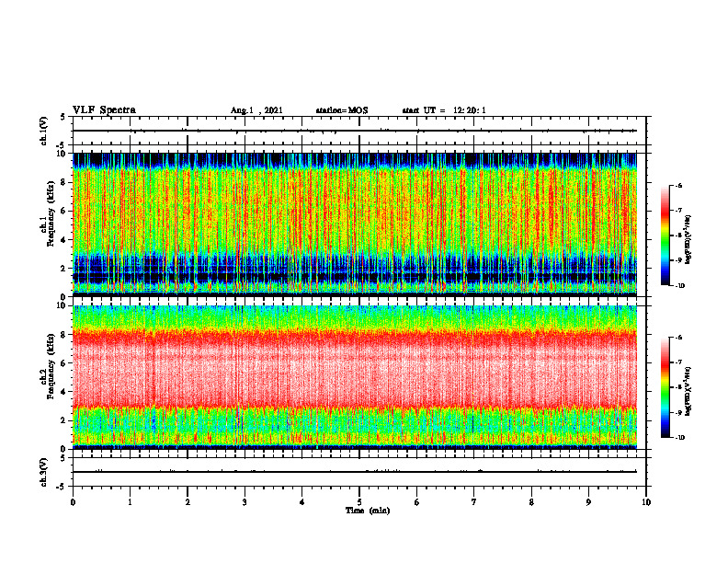This screenshot has width=728, height=563.
Task: Click "-7" on the ch.1 color bar scale
Action: tap(678, 211)
